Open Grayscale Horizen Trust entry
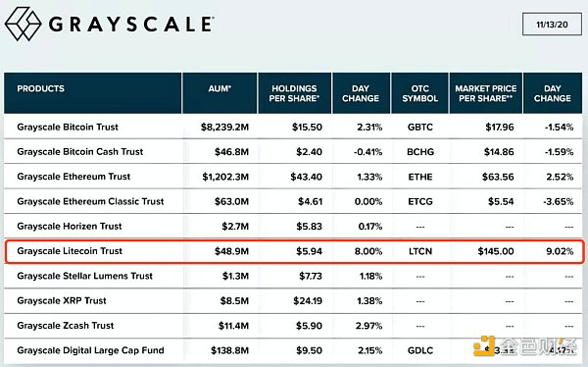This screenshot has width=588, height=367. [70, 226]
